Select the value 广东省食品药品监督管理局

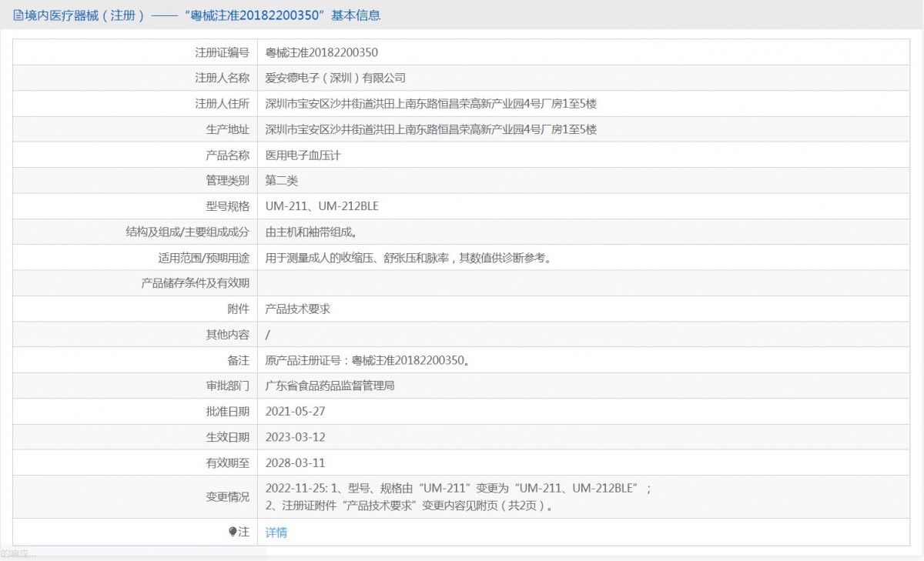[330, 386]
